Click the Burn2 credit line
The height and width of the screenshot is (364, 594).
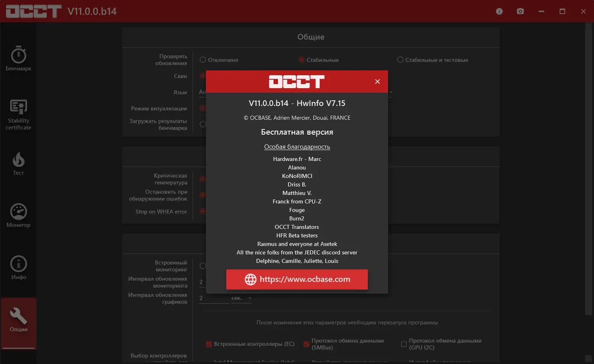pos(297,218)
